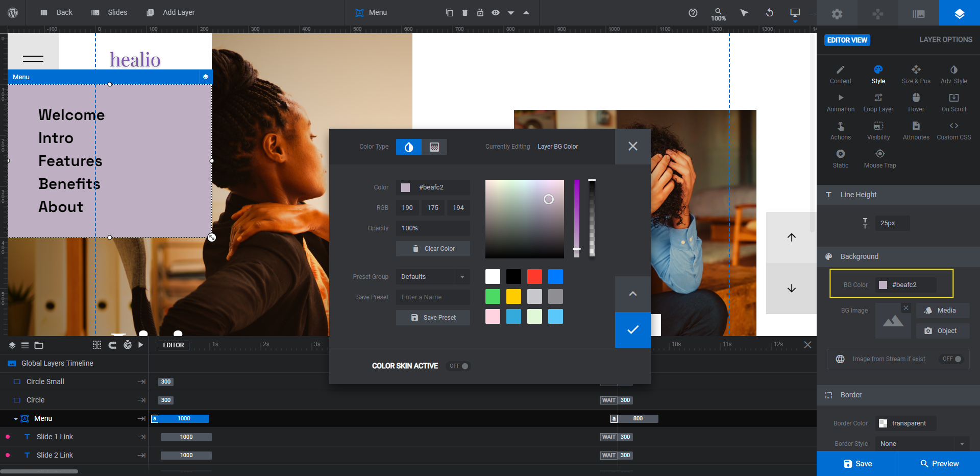
Task: Pick the red preset color swatch
Action: [x=534, y=276]
